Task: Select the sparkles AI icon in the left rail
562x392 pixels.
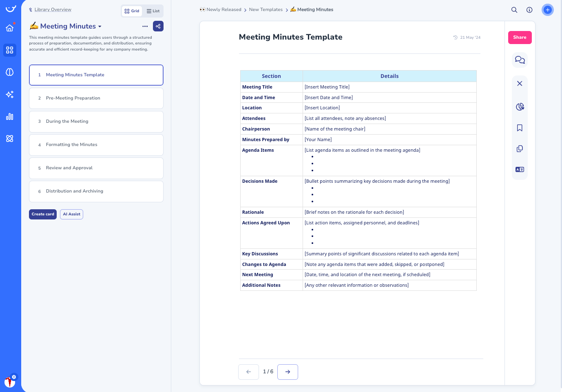Action: point(10,94)
